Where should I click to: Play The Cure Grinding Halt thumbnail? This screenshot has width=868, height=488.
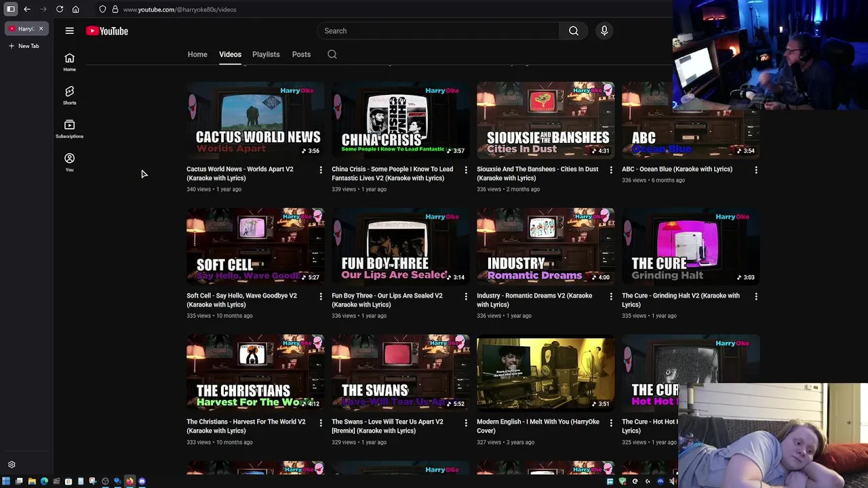point(690,247)
